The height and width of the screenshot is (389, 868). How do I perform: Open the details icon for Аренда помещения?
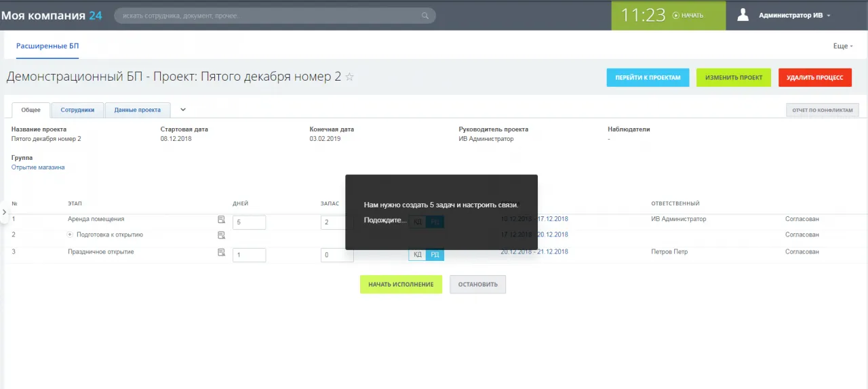(221, 220)
